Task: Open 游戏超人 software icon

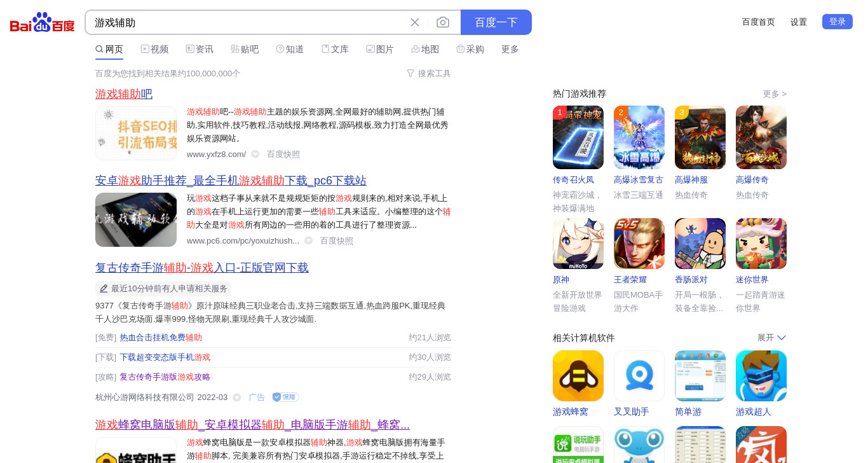Action: (761, 376)
